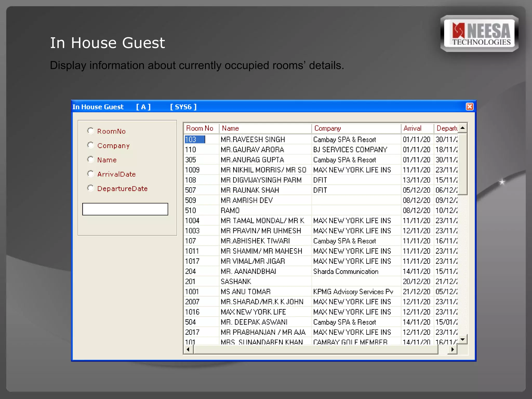Select room 103 cell
This screenshot has width=532, height=399.
195,139
